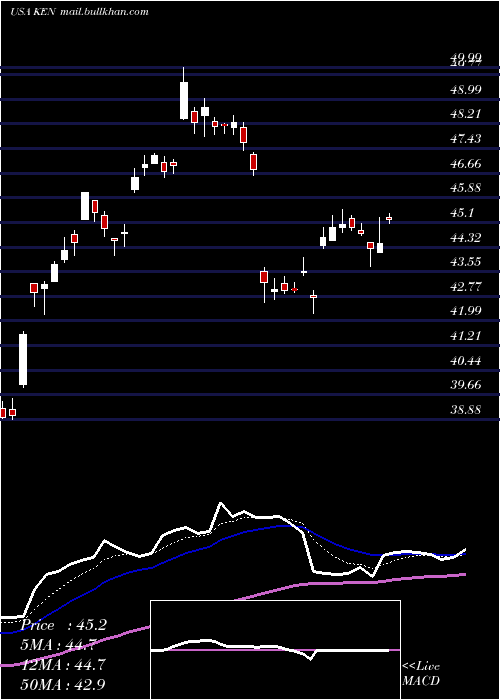Click the tall white candle near 41.21
Viewport: 500px width, 700px height.
click(x=23, y=359)
